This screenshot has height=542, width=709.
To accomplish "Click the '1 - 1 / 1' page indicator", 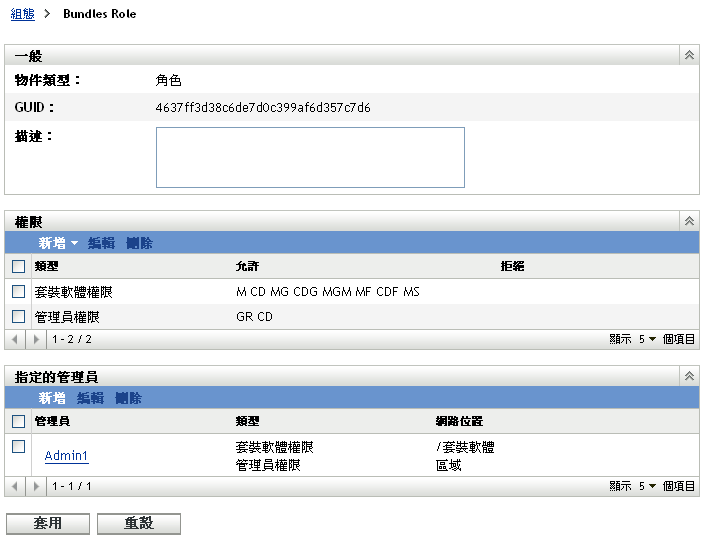I will point(72,486).
